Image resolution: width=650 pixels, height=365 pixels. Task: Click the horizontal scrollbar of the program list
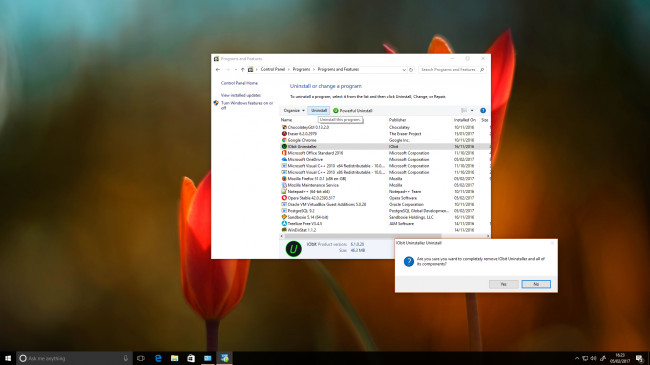tap(384, 236)
